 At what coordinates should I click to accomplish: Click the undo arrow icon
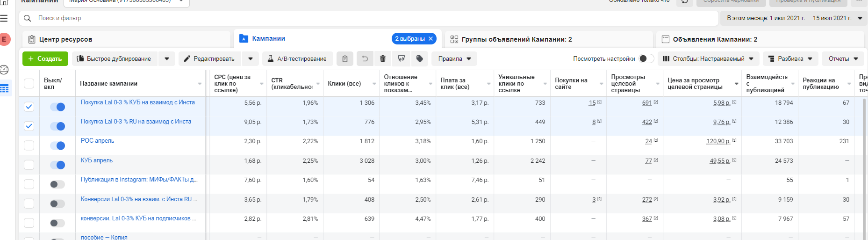[x=365, y=59]
